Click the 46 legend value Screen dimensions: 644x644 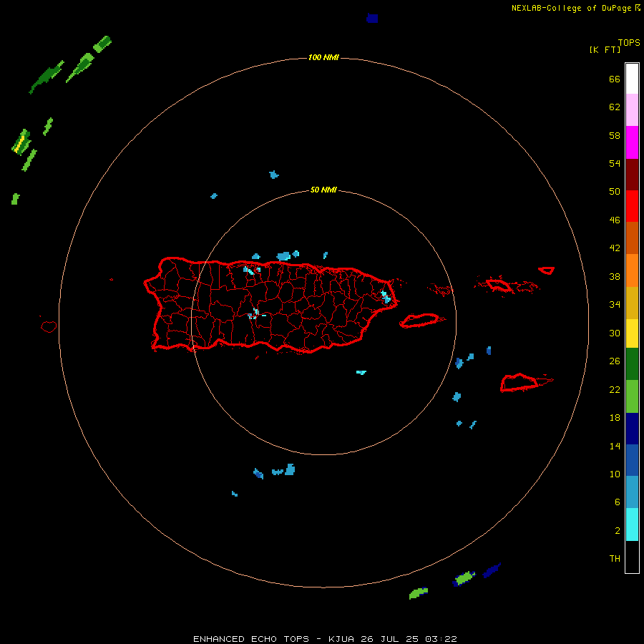point(615,220)
